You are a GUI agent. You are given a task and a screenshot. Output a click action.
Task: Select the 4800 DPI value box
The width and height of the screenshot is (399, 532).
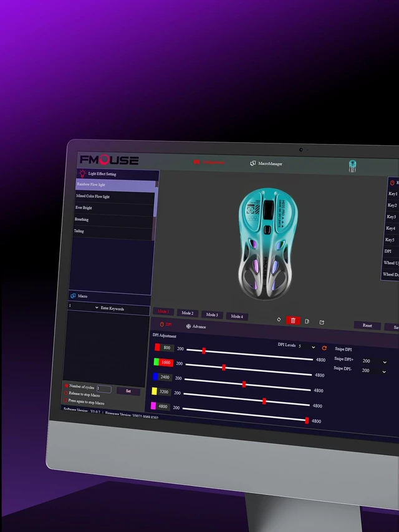[x=163, y=407]
